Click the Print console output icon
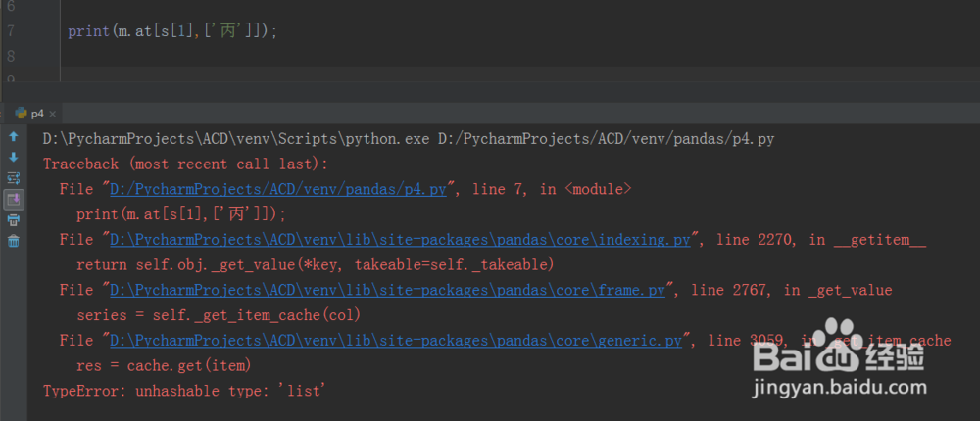This screenshot has width=980, height=421. [13, 220]
